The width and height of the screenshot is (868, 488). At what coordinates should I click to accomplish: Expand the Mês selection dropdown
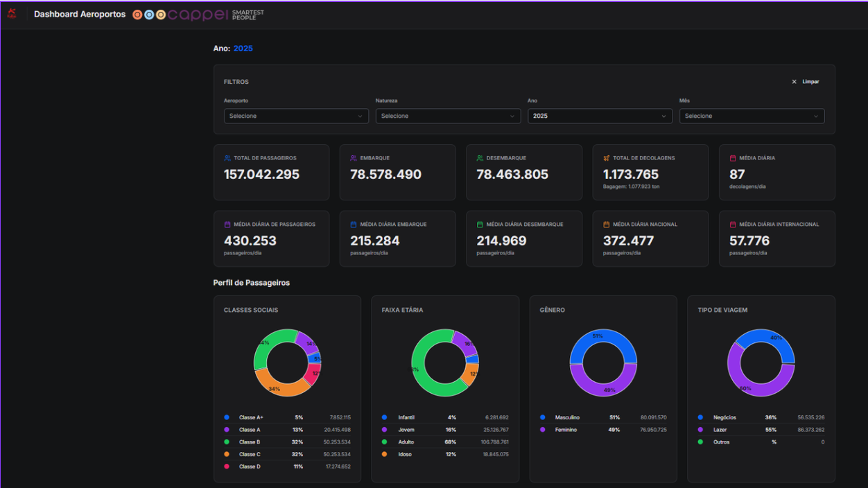[752, 116]
